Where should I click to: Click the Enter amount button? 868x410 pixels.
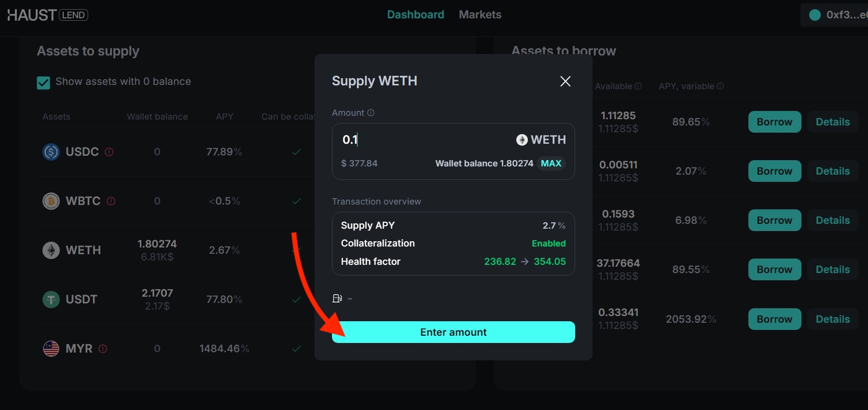coord(454,332)
